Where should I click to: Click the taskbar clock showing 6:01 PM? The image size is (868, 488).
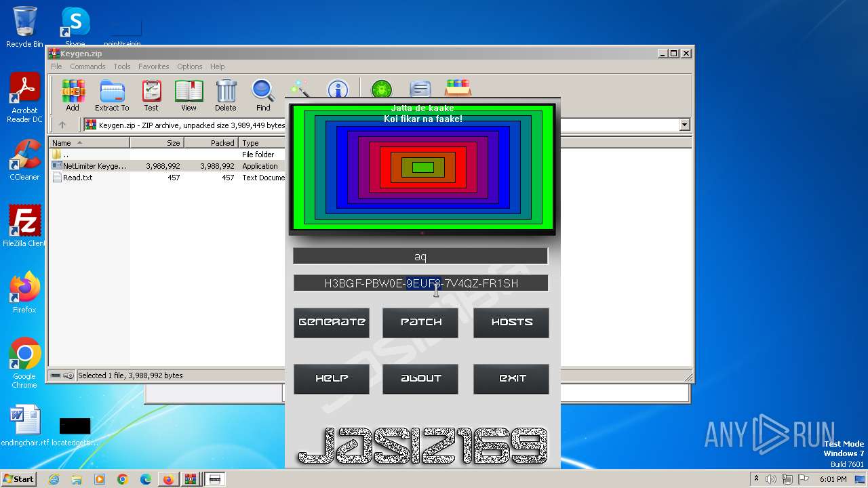(x=833, y=479)
